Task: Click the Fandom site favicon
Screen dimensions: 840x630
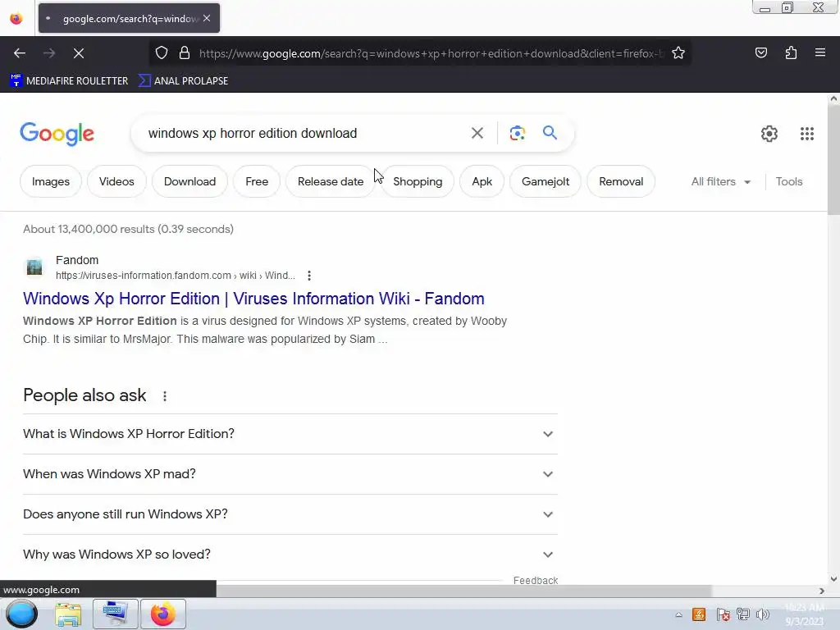Action: coord(34,267)
